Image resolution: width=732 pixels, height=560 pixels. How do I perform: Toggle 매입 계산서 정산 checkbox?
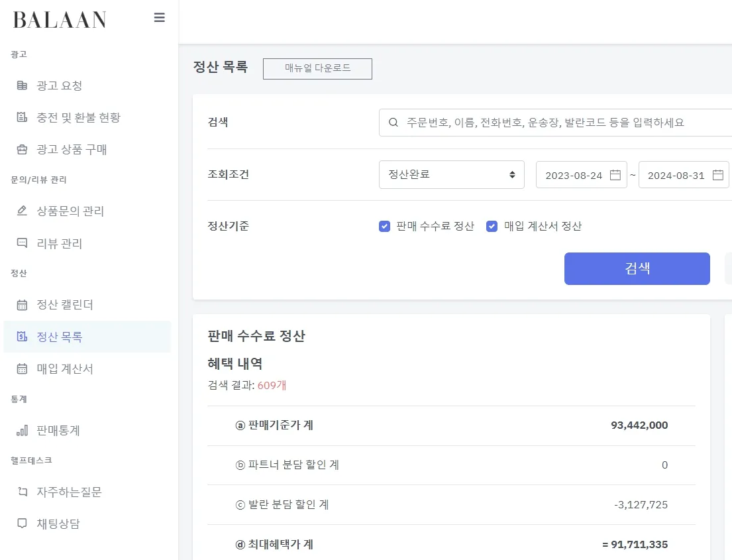(x=492, y=227)
